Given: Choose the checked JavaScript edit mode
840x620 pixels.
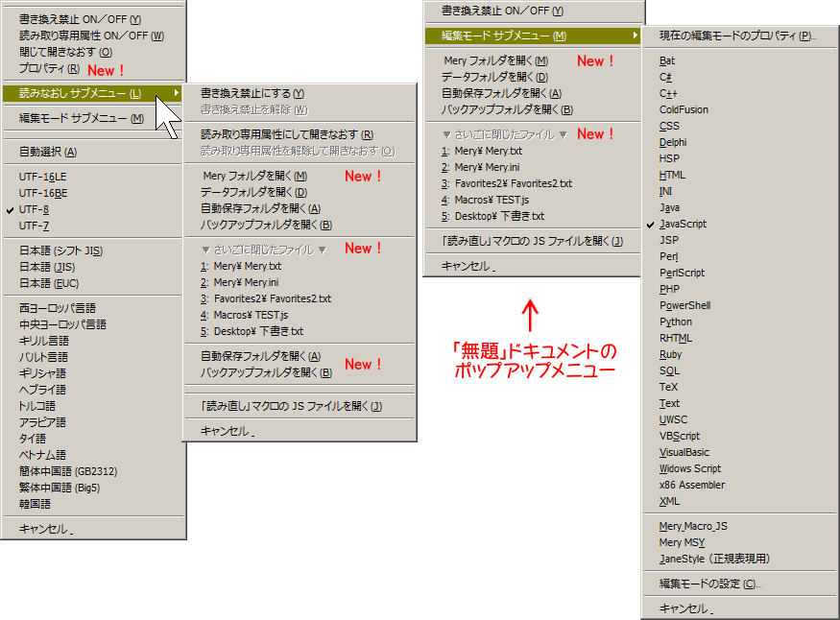Looking at the screenshot, I should (x=683, y=224).
